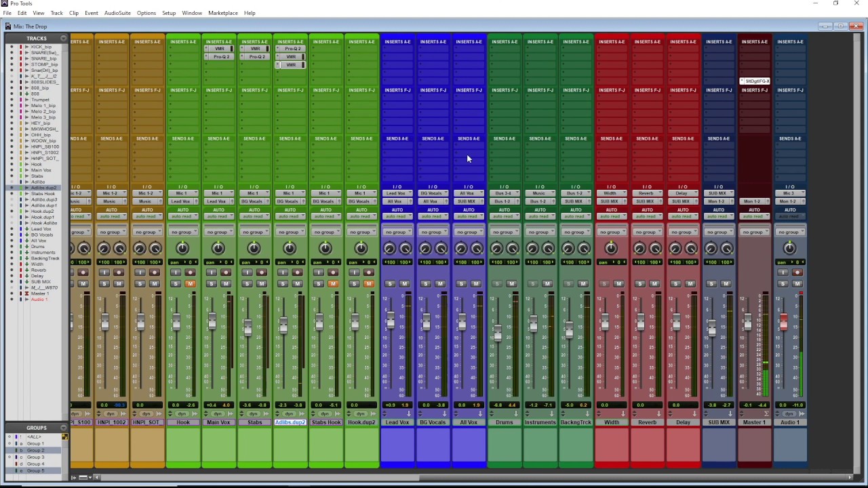Open Pro-Q 2 insert on Stabs

point(254,57)
